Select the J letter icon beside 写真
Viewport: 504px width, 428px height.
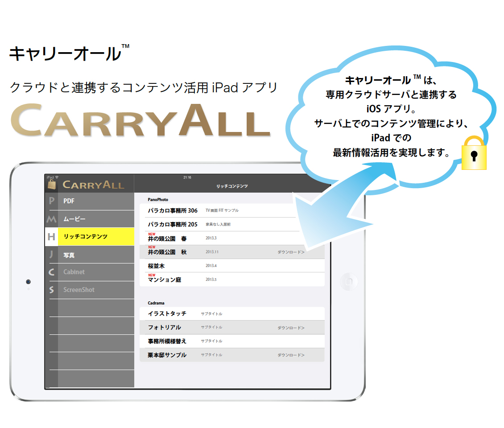click(51, 255)
